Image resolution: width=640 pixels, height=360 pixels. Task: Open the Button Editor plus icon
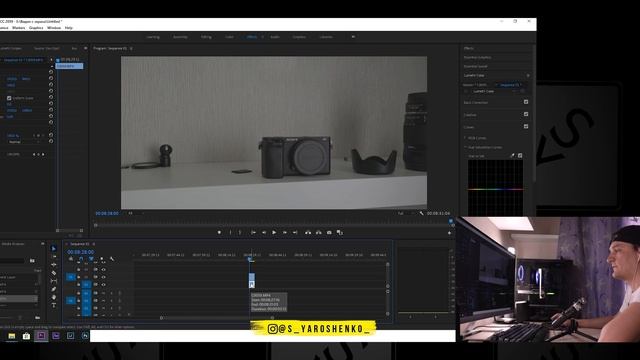[x=449, y=233]
